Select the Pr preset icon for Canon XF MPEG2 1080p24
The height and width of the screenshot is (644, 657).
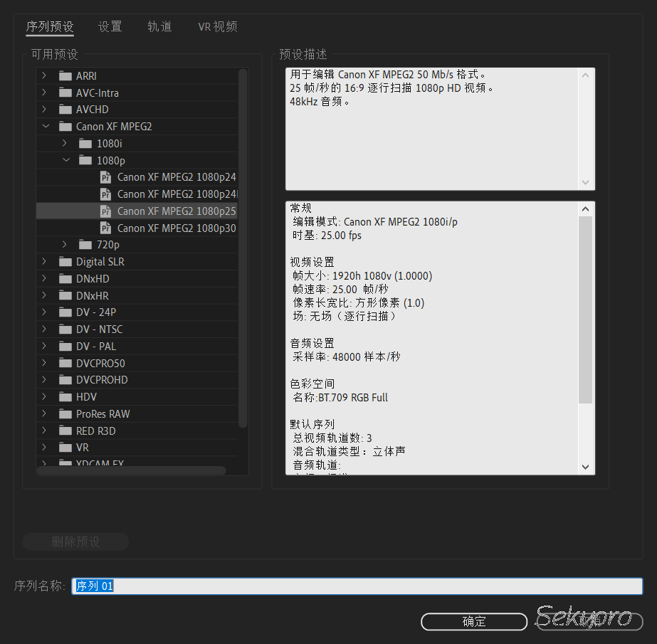105,176
